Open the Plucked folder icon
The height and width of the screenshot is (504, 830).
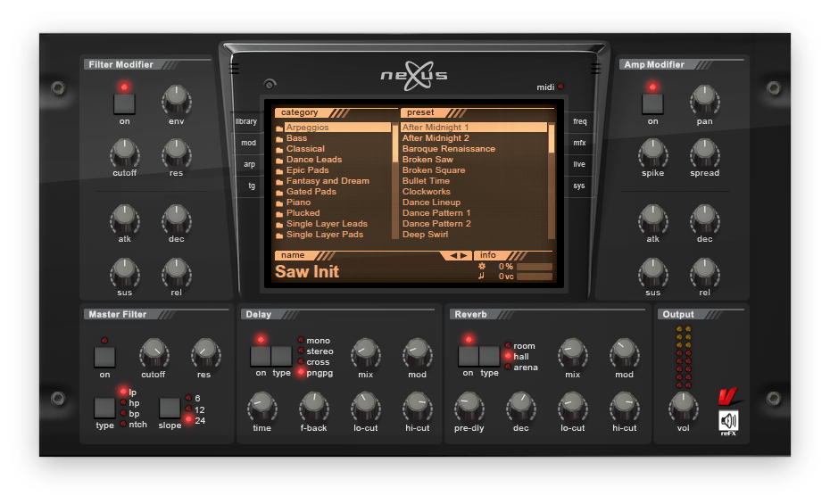pyautogui.click(x=279, y=214)
